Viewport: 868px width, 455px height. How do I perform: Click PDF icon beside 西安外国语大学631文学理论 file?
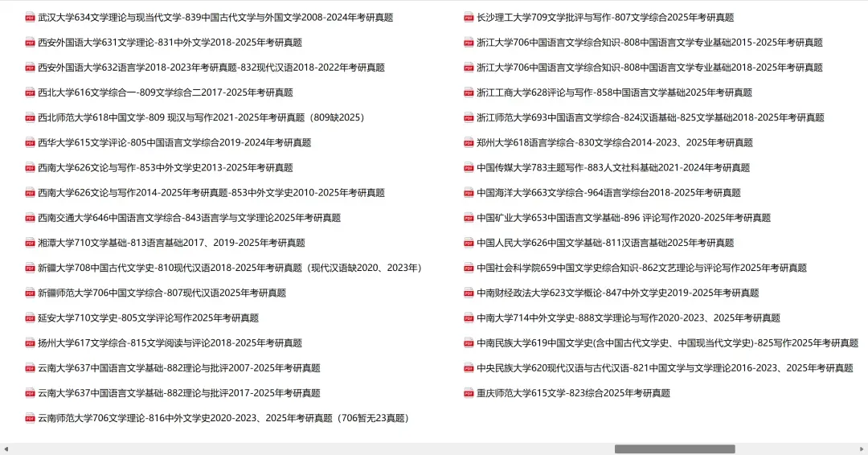point(30,43)
